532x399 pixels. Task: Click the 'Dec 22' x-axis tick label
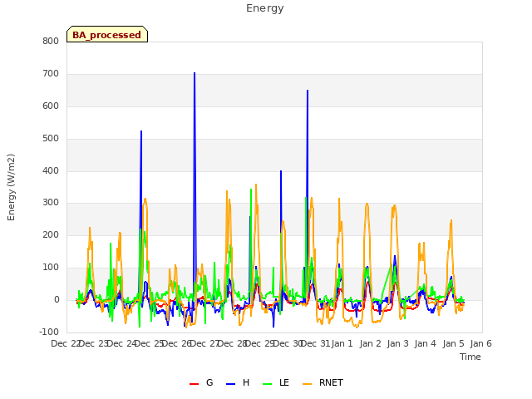66,343
